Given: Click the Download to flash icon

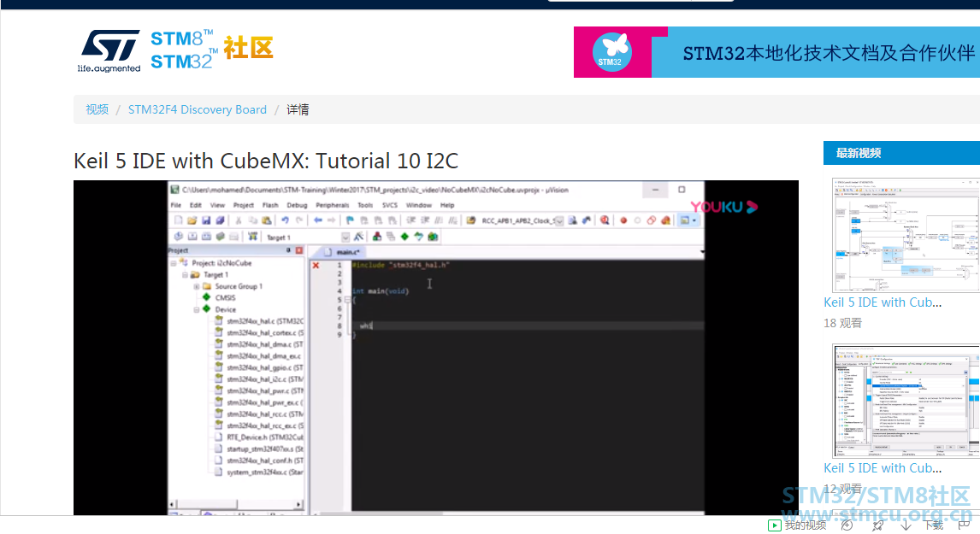Looking at the screenshot, I should pos(252,237).
